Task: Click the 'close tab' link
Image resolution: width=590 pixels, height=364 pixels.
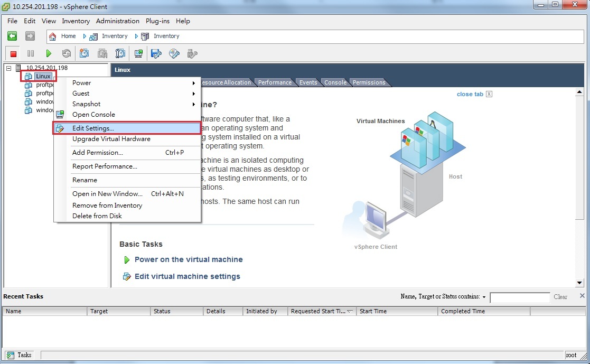Action: click(470, 94)
